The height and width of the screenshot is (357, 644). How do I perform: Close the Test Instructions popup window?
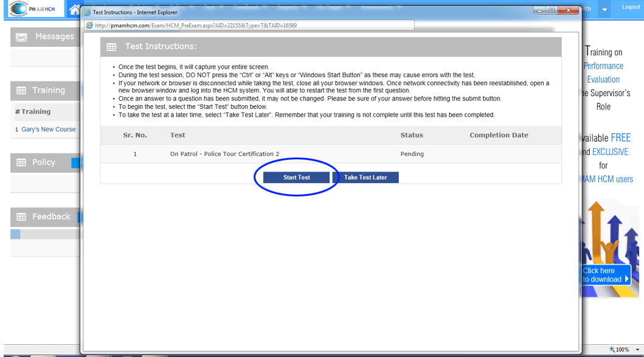pos(569,11)
